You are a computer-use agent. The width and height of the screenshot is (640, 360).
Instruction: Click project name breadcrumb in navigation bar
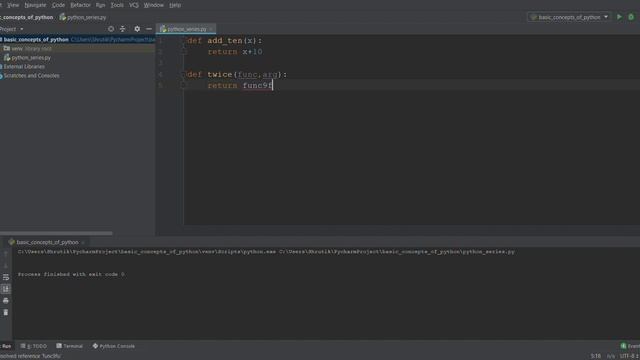[27, 17]
